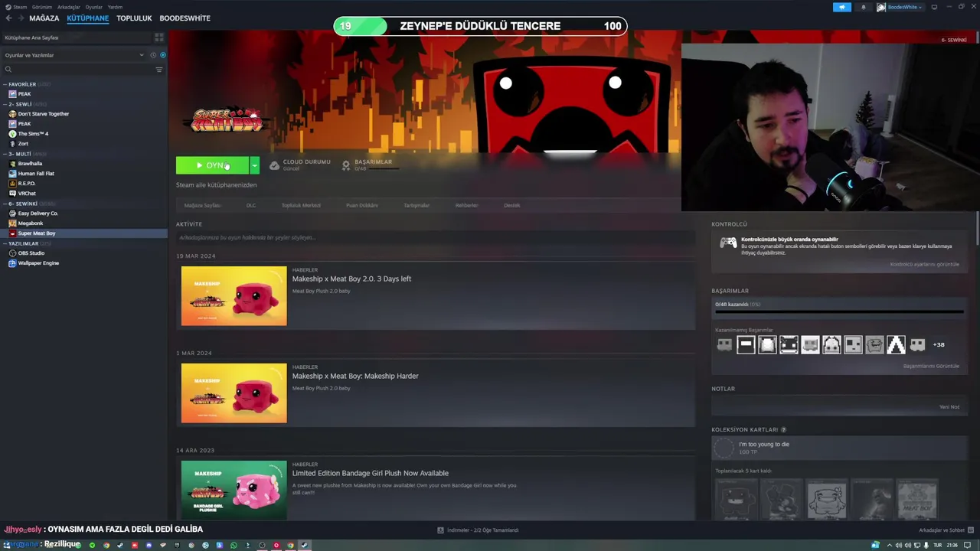Go back with the left arrow
The width and height of the screenshot is (980, 551).
point(8,18)
